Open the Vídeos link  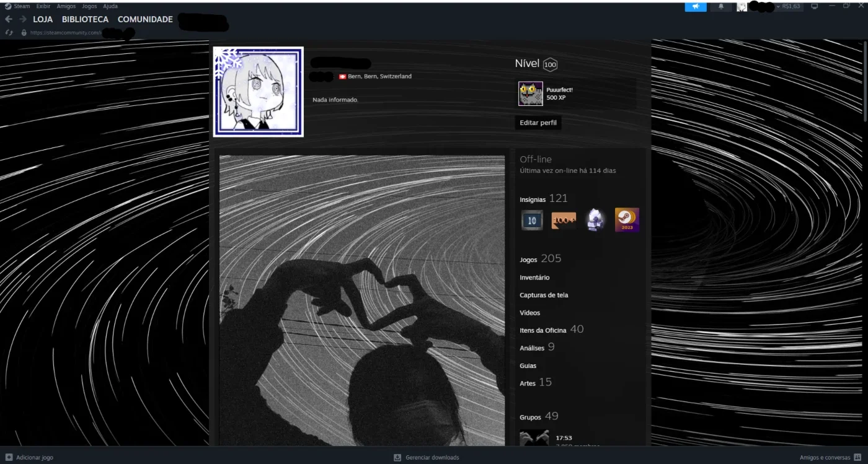tap(530, 313)
